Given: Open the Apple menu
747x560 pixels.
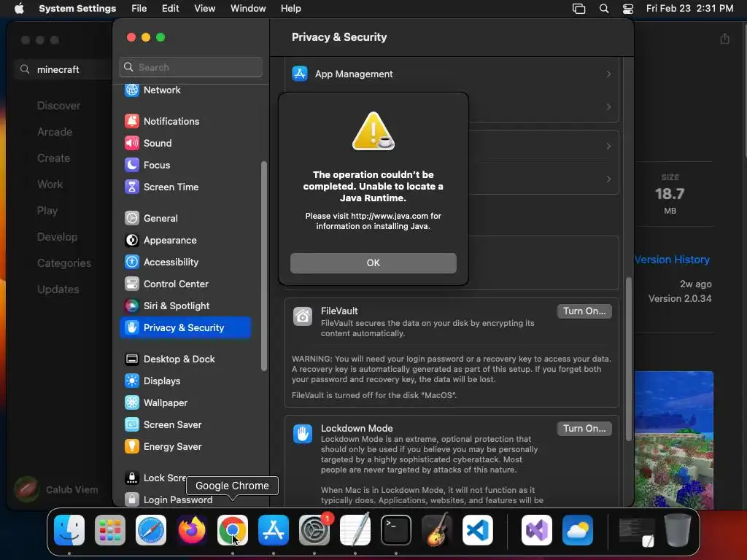Looking at the screenshot, I should pyautogui.click(x=19, y=9).
